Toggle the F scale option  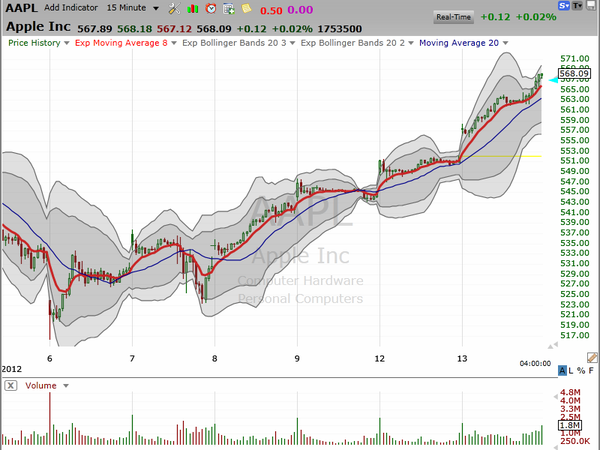coord(591,370)
